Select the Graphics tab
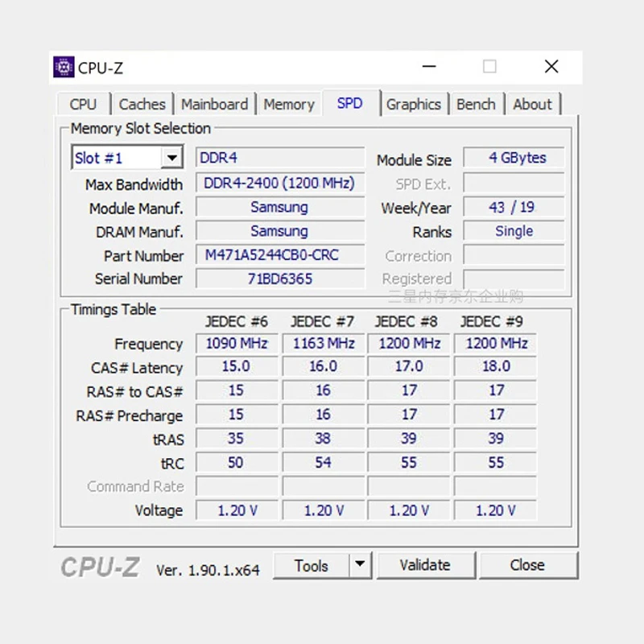644x644 pixels. tap(414, 104)
